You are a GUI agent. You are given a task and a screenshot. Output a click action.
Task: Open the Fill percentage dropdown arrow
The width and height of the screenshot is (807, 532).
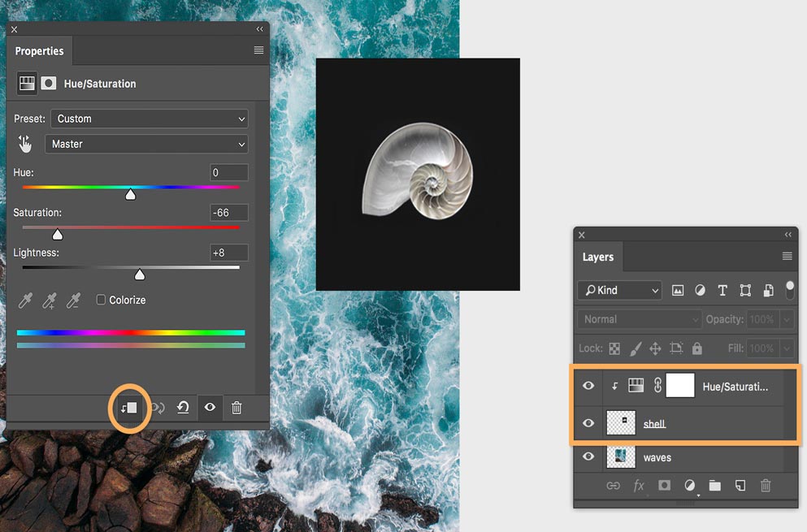[787, 348]
